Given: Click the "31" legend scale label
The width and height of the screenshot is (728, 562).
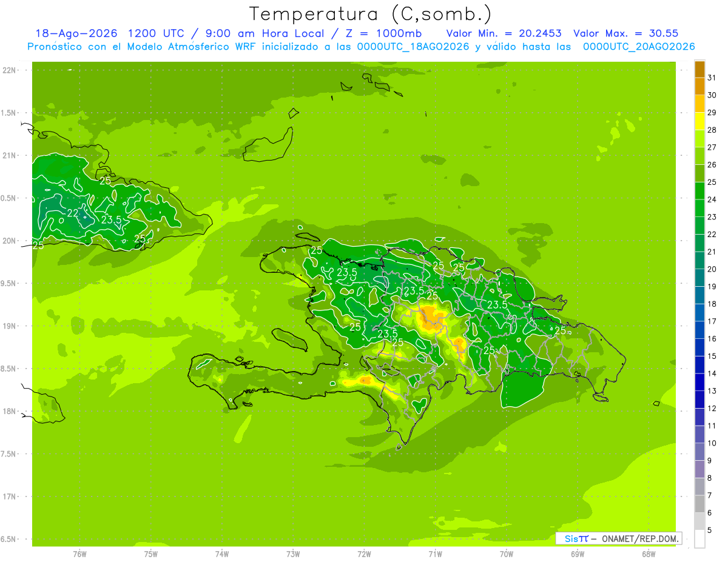Looking at the screenshot, I should 712,78.
